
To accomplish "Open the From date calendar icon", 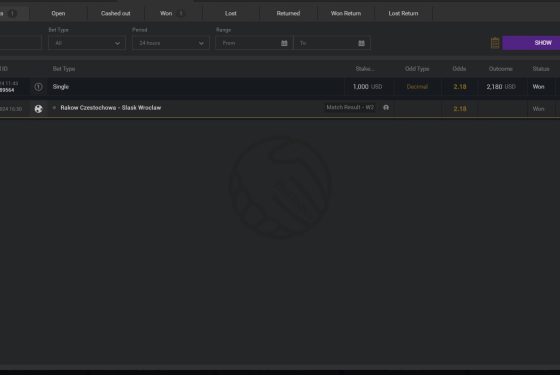I will tap(284, 43).
